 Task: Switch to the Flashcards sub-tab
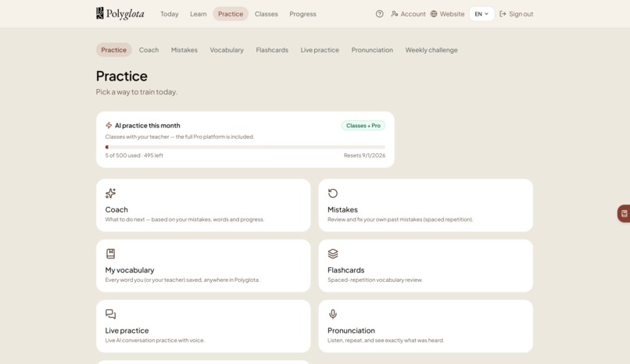(x=272, y=50)
